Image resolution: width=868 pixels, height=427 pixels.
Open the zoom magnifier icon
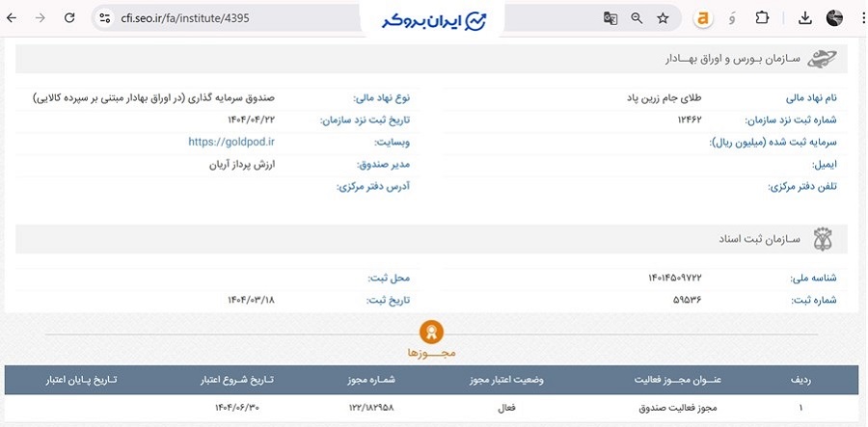(637, 18)
